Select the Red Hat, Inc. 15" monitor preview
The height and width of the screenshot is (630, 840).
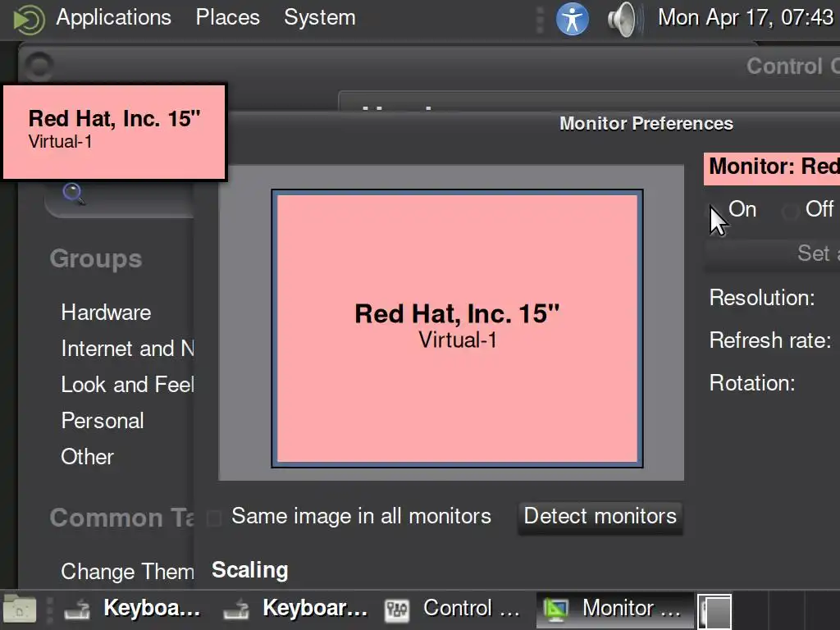457,328
